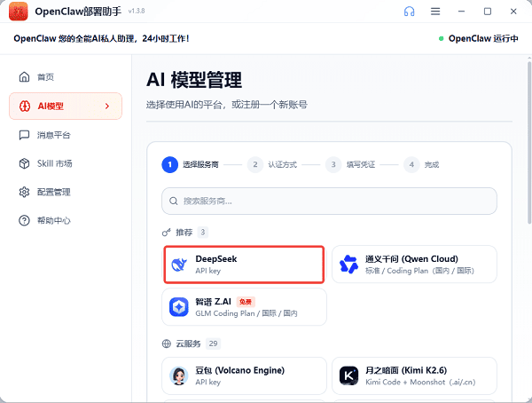Open customer support headset icon
The width and height of the screenshot is (532, 403).
tap(409, 12)
